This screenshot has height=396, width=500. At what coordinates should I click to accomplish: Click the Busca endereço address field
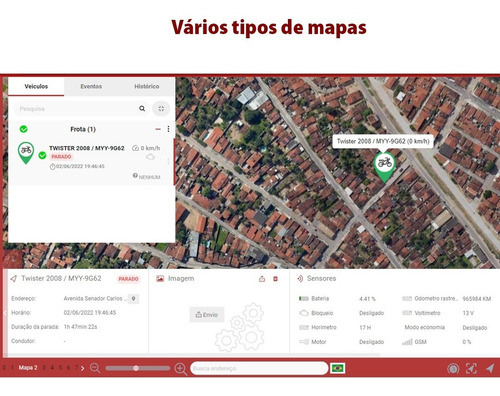click(x=259, y=368)
